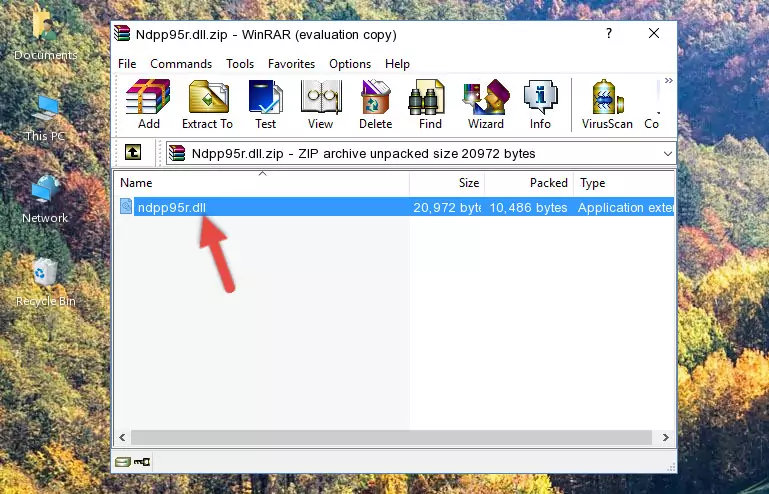Select the Network desktop icon
The image size is (769, 494).
(45, 199)
